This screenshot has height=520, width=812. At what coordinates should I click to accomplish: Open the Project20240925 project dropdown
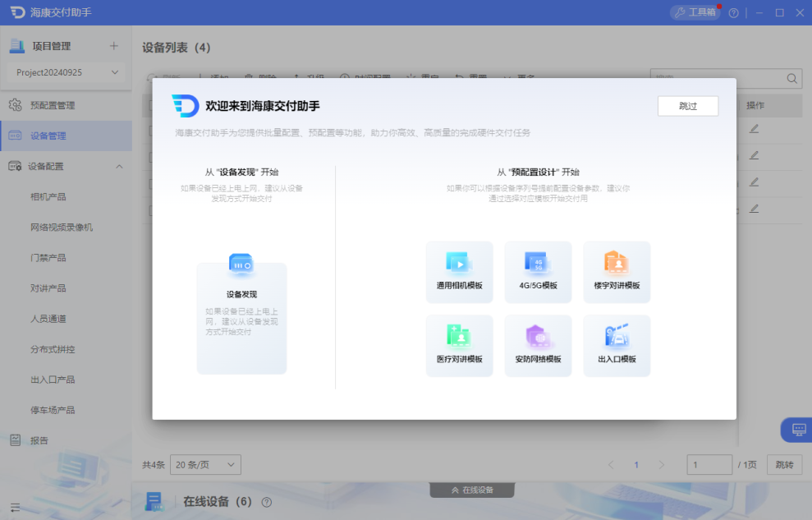(x=67, y=72)
